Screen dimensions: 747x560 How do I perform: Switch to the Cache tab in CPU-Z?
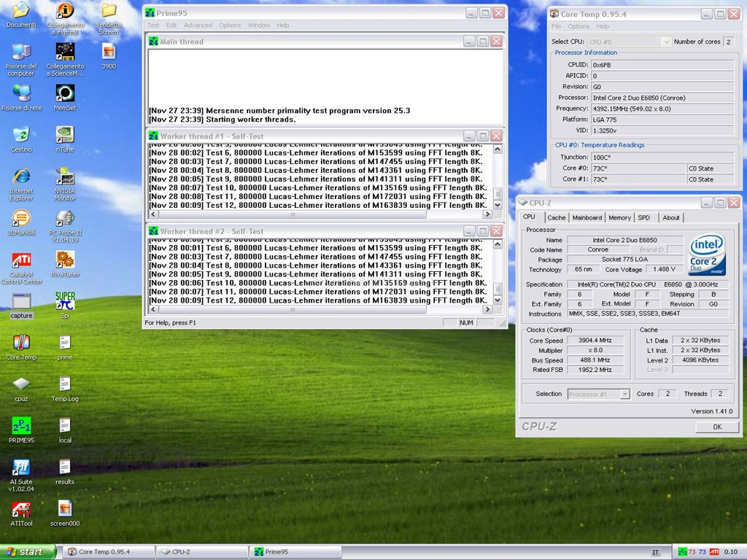(556, 217)
